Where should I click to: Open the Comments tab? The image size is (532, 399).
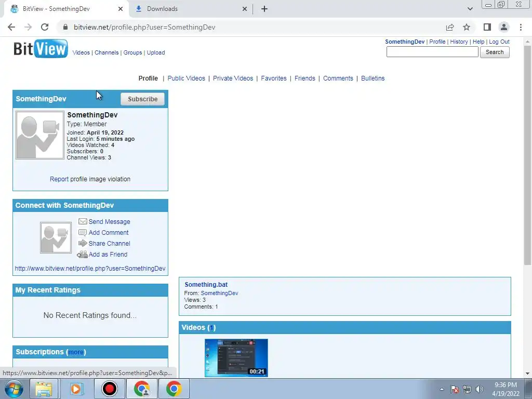point(338,78)
